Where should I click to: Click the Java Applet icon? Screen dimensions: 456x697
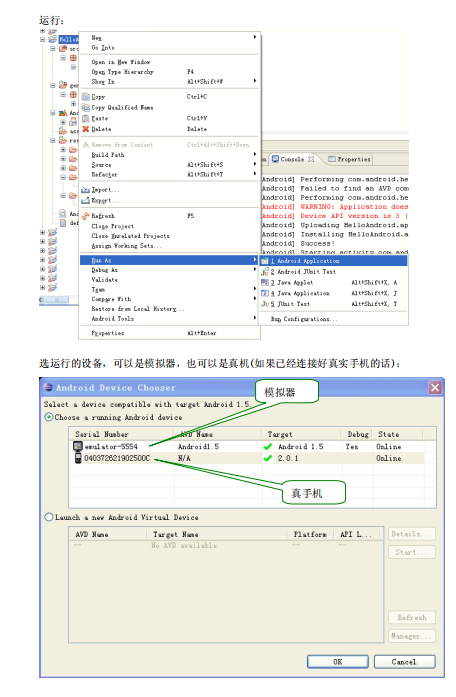click(x=265, y=283)
